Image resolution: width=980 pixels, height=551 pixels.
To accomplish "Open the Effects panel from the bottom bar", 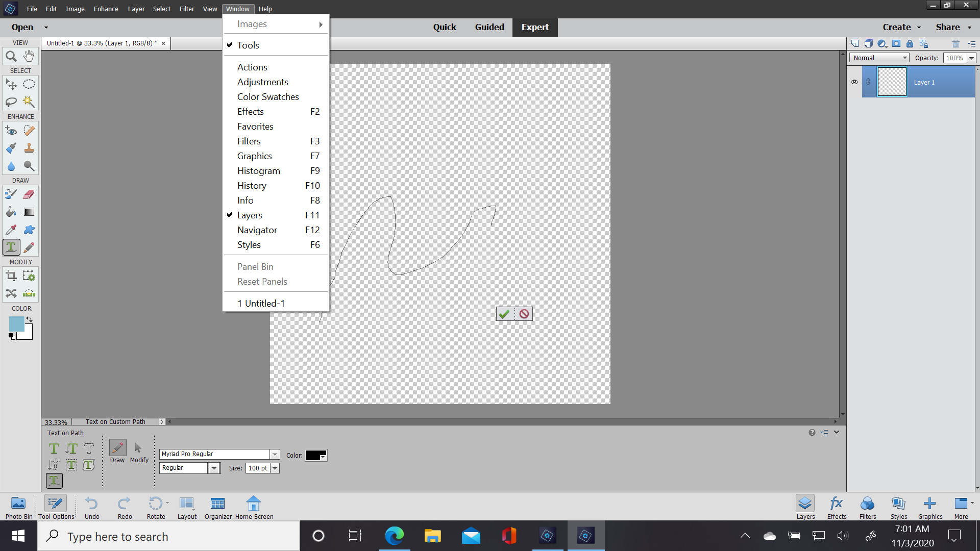I will click(x=837, y=507).
